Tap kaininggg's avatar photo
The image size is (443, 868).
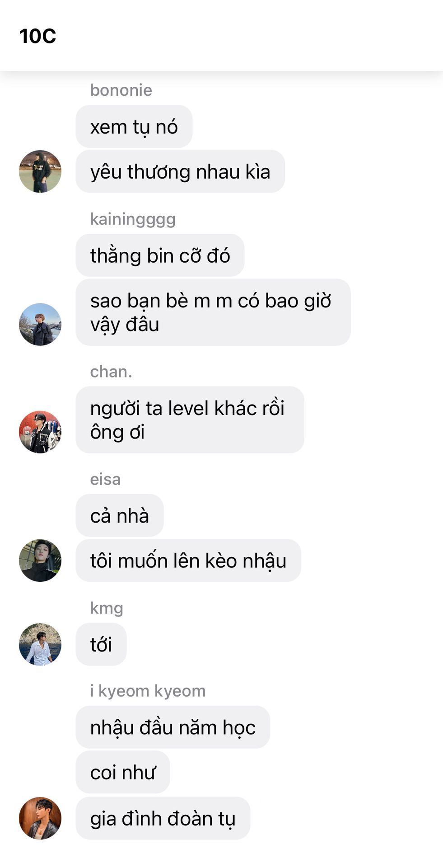pyautogui.click(x=40, y=324)
